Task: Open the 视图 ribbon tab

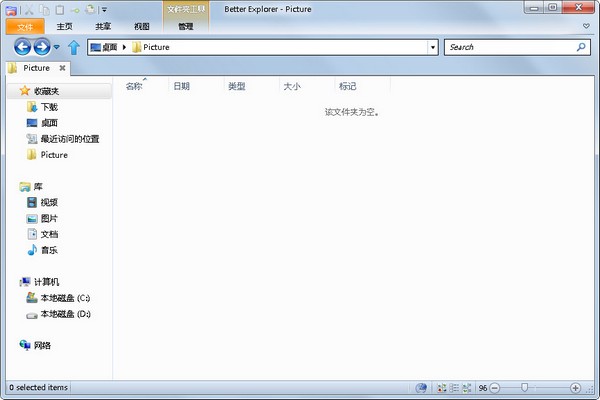Action: tap(141, 27)
